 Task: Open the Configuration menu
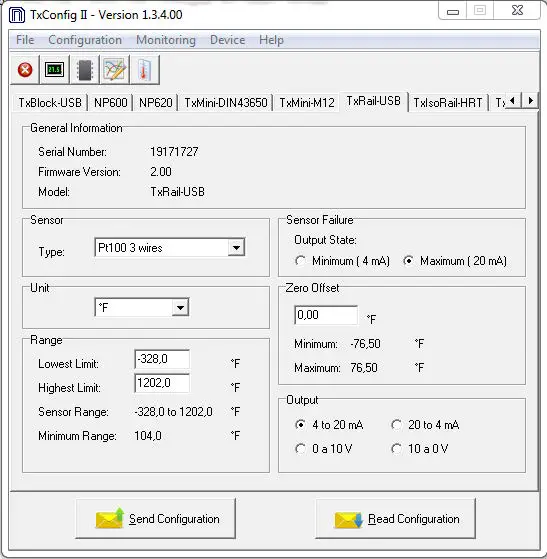85,40
